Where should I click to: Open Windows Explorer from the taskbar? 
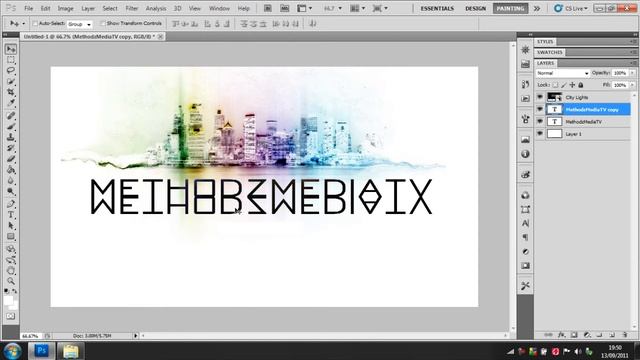coord(71,351)
